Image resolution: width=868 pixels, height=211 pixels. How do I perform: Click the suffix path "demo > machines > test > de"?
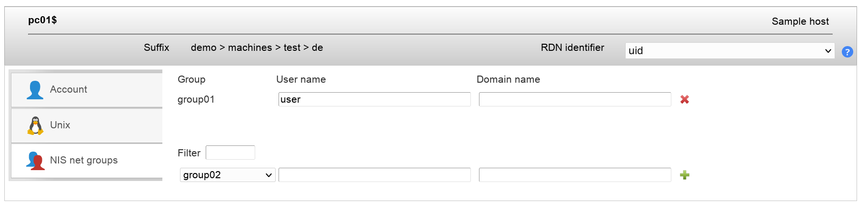257,48
